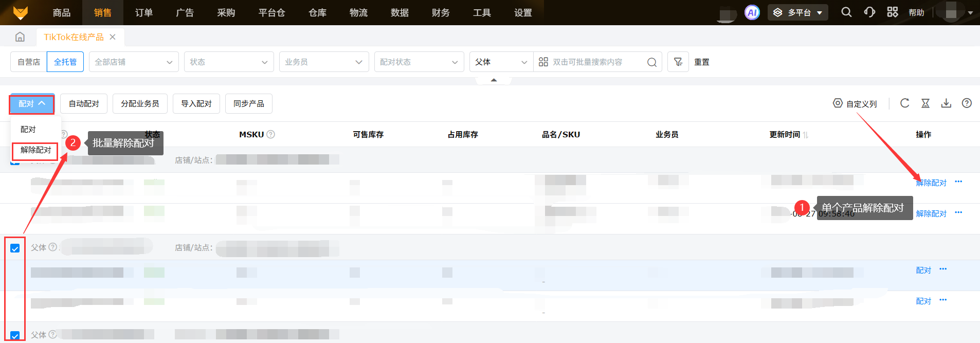Open the 物流 menu

359,12
